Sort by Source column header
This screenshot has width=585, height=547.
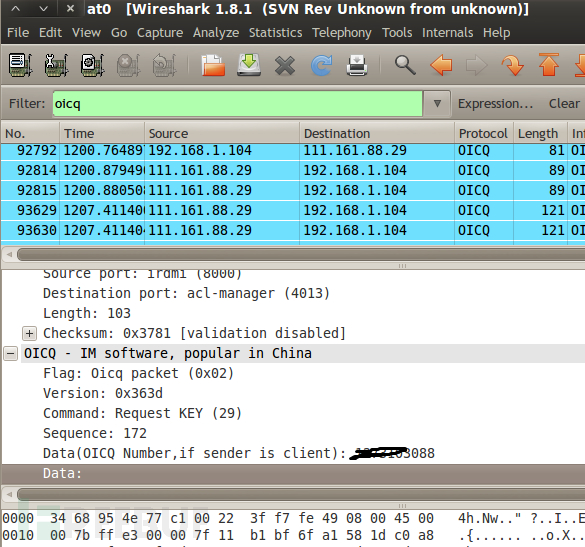tap(222, 133)
